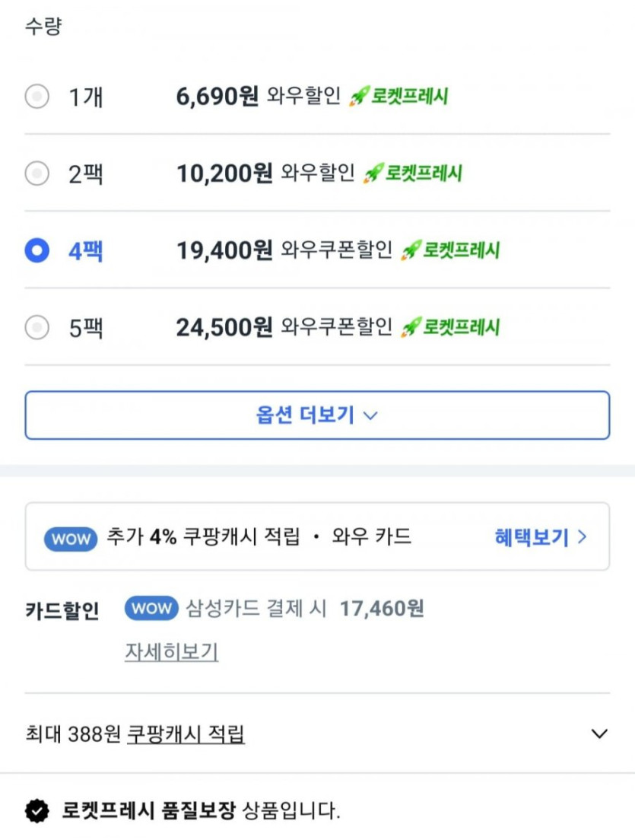
Task: Click the WOW badge beside 삼성카드 결제
Action: (151, 609)
